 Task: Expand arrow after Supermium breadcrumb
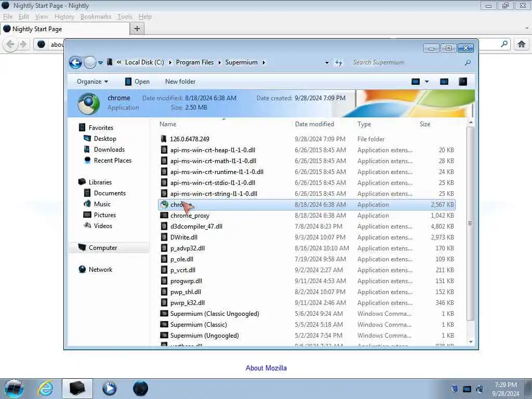[263, 62]
